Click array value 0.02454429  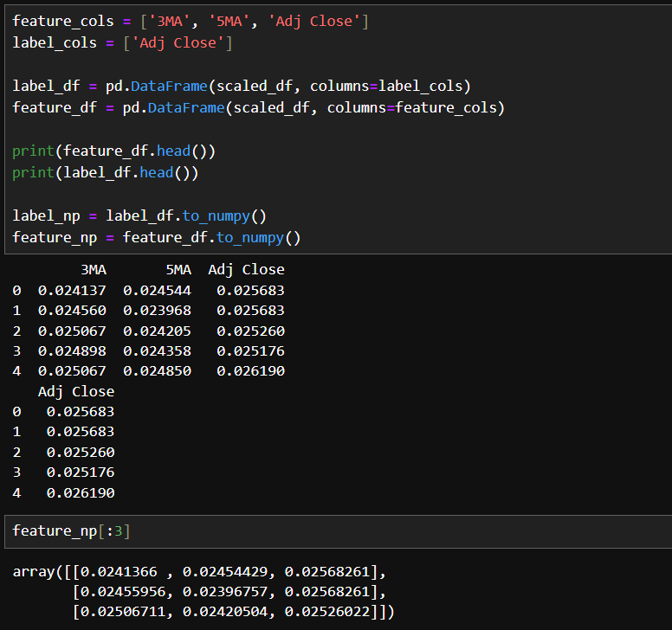pos(225,572)
